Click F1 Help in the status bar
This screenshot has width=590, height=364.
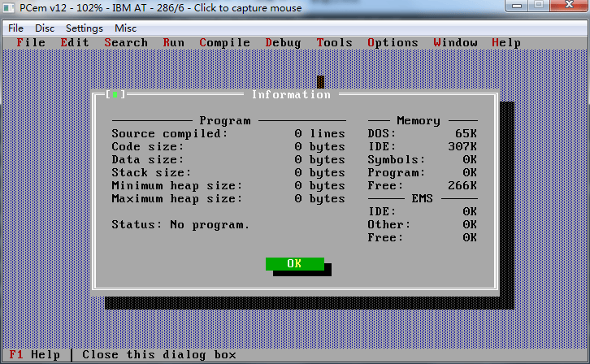(x=35, y=354)
